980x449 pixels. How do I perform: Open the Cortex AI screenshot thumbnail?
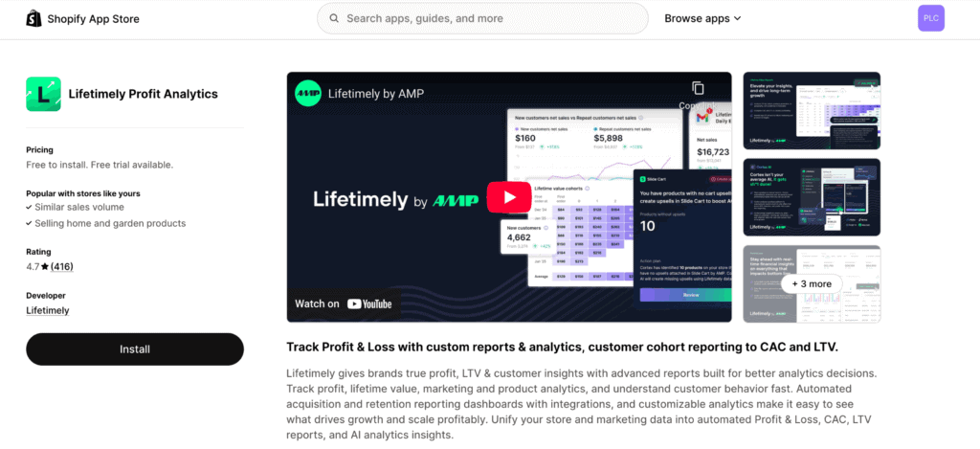812,197
